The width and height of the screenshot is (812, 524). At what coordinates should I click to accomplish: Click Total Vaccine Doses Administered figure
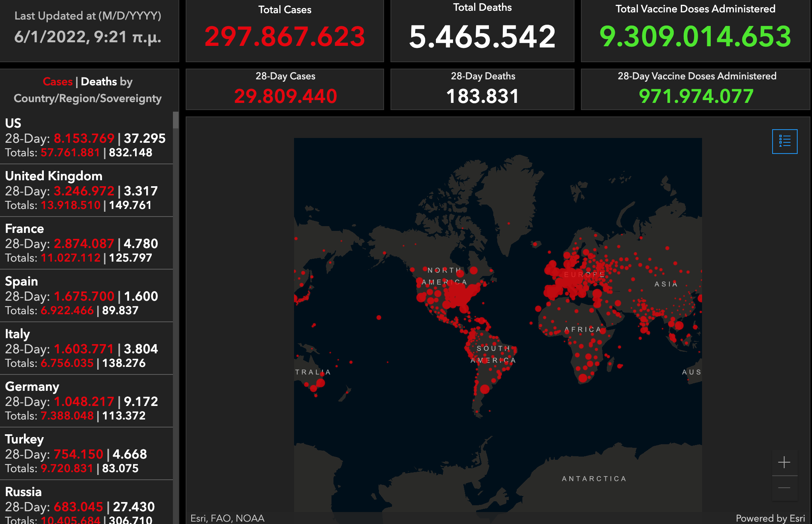(x=695, y=36)
